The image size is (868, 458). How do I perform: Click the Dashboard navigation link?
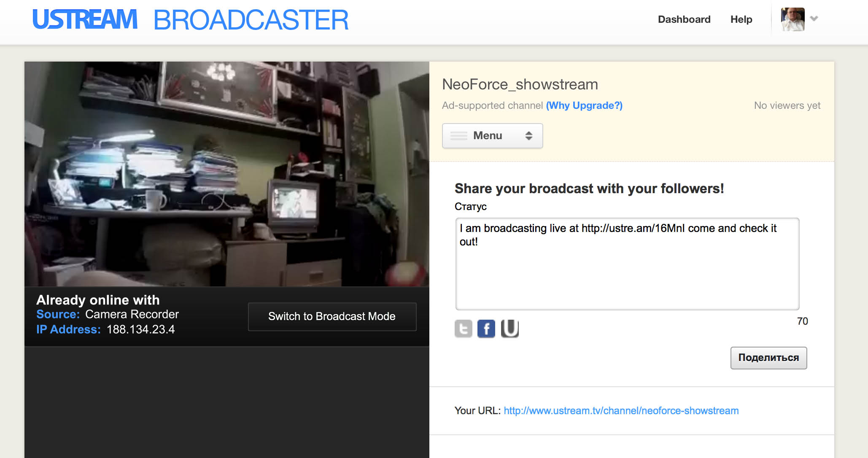[x=685, y=19]
